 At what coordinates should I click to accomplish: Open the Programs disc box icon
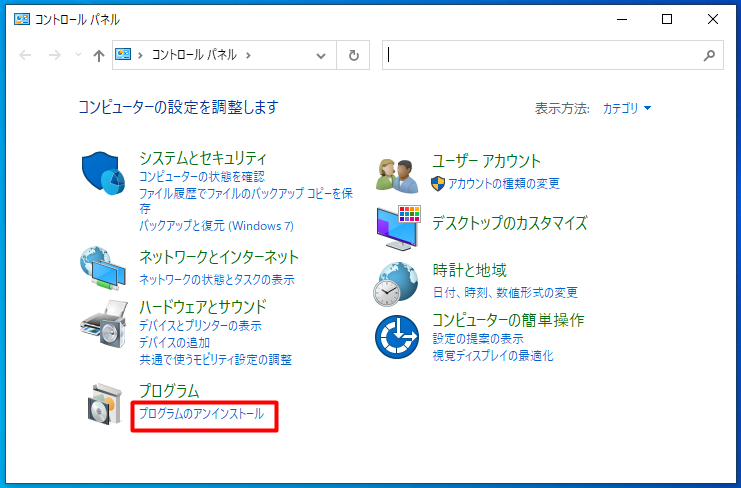103,404
